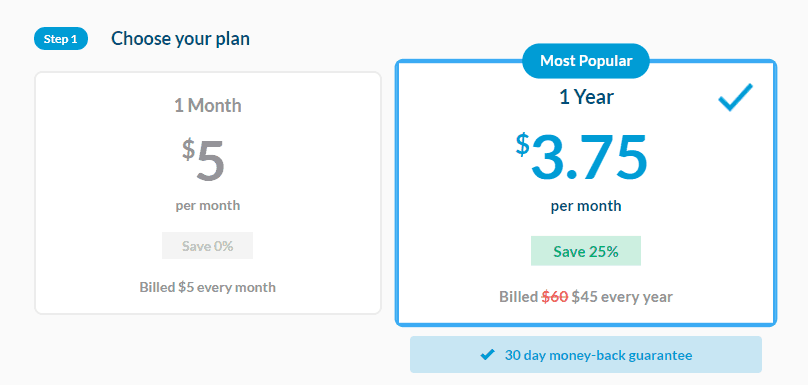Click the Save 0% label
Viewport: 808px width, 385px height.
[208, 246]
